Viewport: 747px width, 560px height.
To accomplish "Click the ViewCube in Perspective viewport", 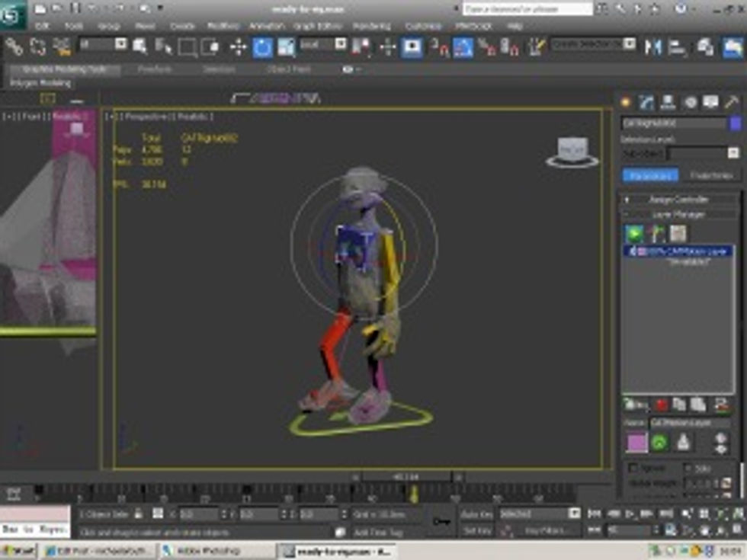I will pyautogui.click(x=572, y=152).
